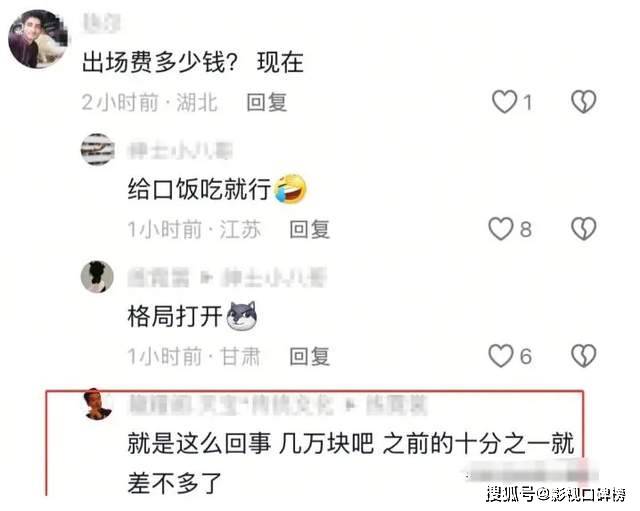
Task: Open the blurred username above '出场费多少钱'
Action: [102, 23]
